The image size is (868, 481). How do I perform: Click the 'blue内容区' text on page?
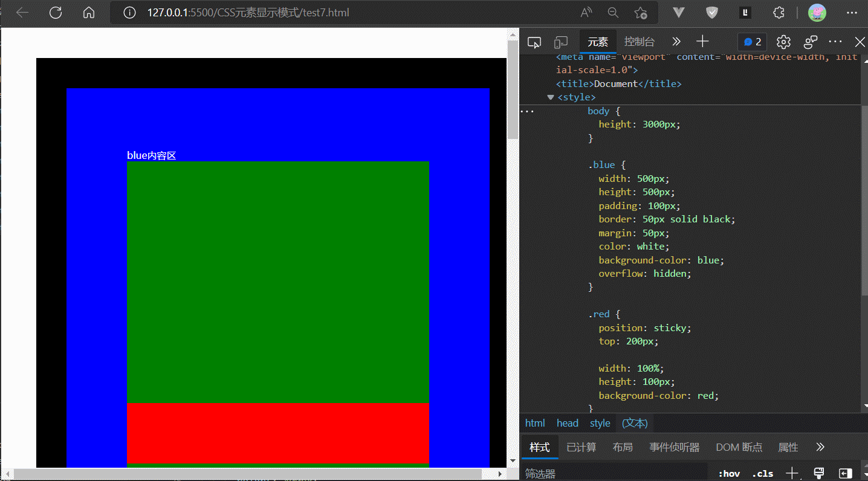[152, 155]
